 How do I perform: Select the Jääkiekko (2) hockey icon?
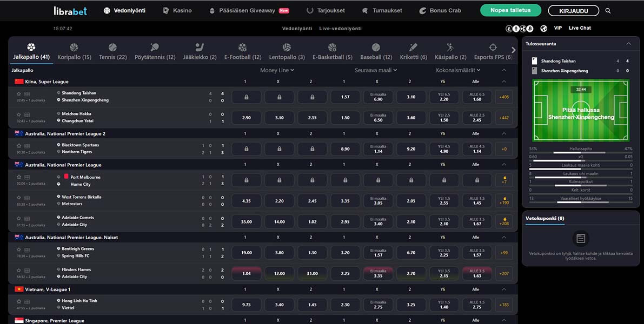click(x=199, y=48)
